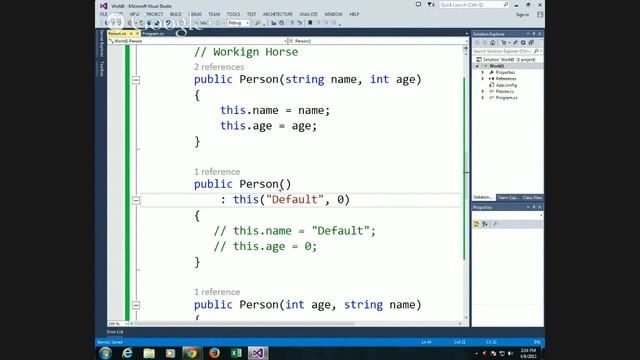
Task: Open the TEAM menu
Action: coord(214,14)
